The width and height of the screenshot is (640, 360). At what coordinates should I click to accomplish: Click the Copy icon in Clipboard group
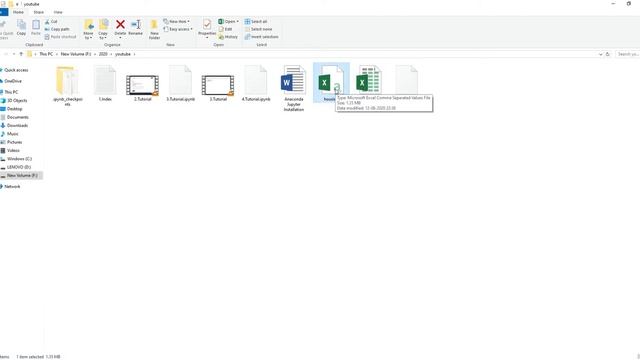[21, 28]
